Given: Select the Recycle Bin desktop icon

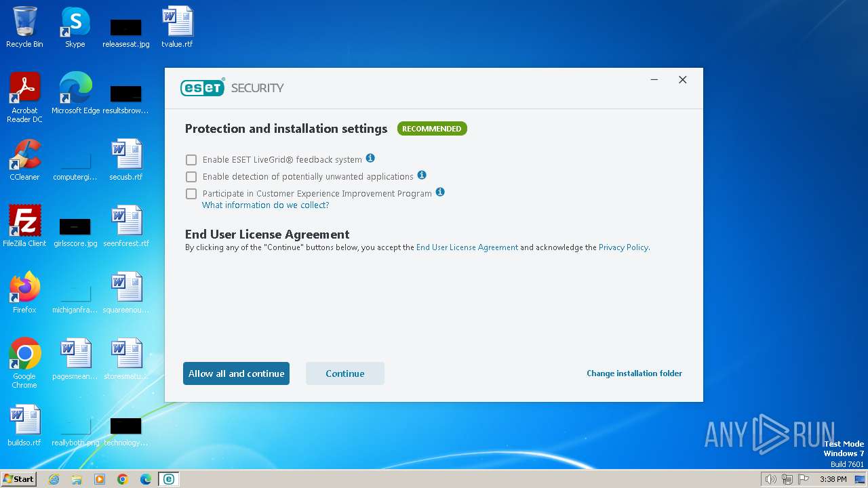Looking at the screenshot, I should (x=24, y=27).
